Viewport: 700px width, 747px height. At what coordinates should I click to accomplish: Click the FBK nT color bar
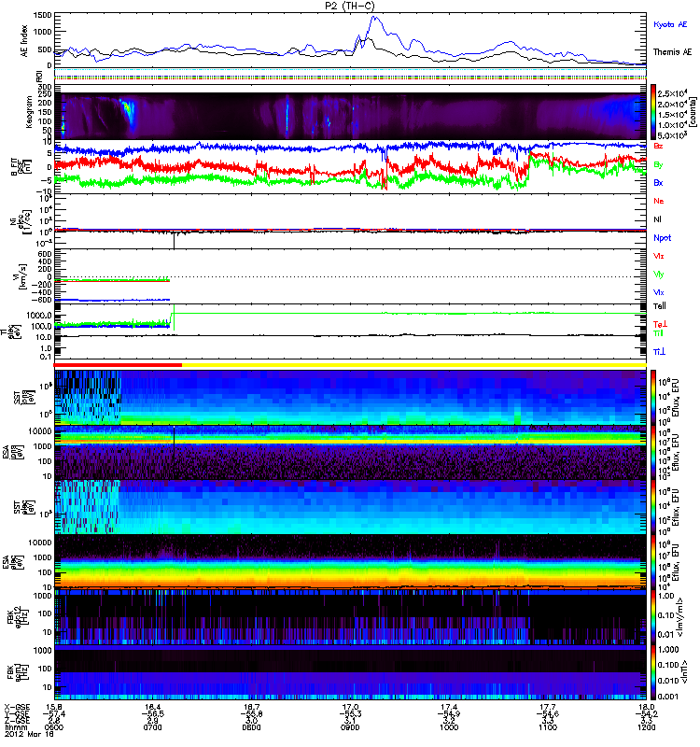click(x=654, y=672)
